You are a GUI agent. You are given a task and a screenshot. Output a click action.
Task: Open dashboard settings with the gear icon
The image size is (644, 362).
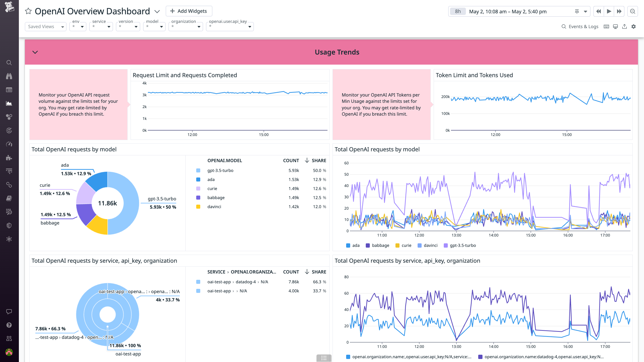[634, 26]
